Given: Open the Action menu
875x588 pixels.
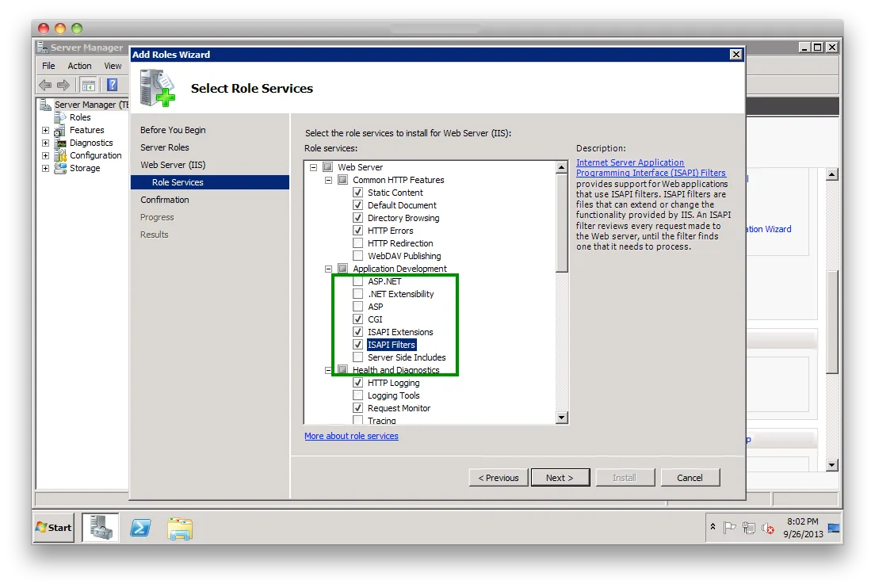Looking at the screenshot, I should pyautogui.click(x=80, y=66).
